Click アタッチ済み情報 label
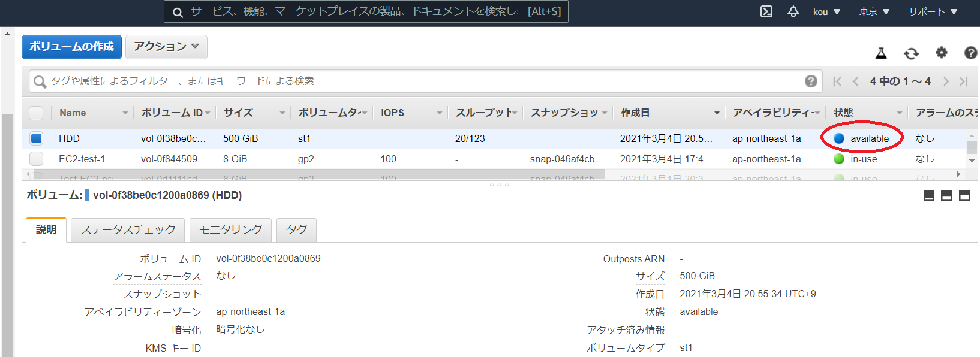The width and height of the screenshot is (980, 357). point(626,330)
